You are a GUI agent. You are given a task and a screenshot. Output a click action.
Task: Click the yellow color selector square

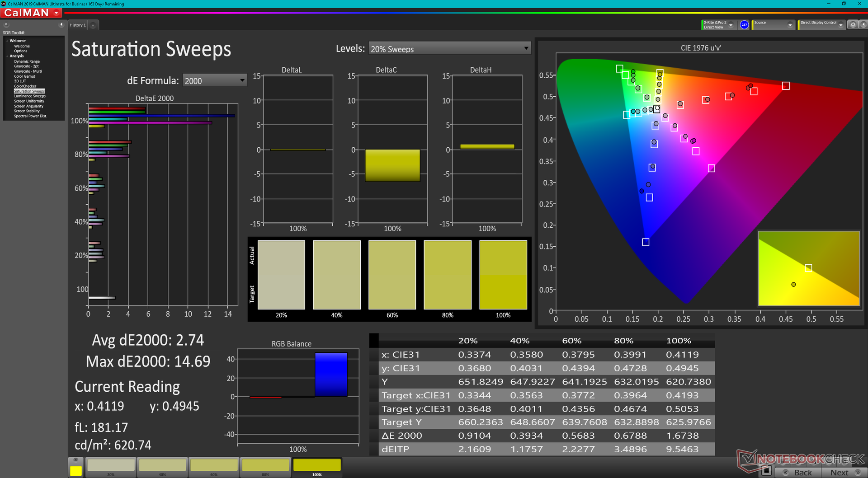(x=75, y=470)
